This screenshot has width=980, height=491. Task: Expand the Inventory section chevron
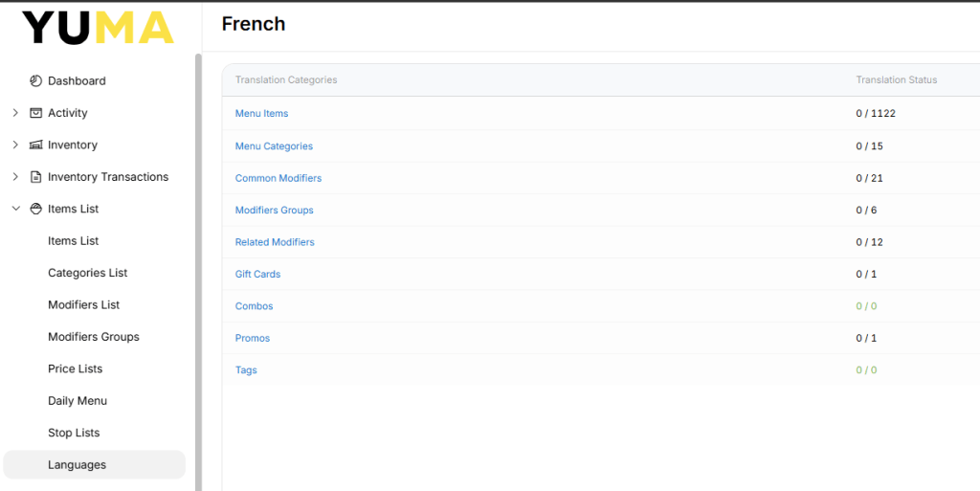(15, 145)
